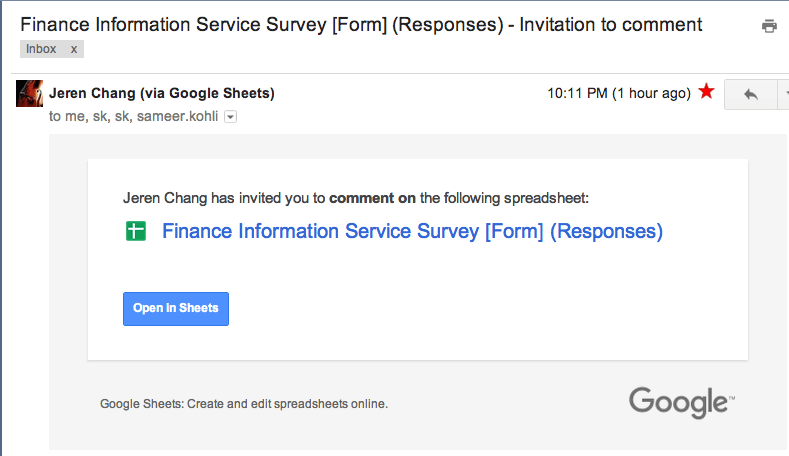Click sender name Jeren Chang

click(93, 94)
